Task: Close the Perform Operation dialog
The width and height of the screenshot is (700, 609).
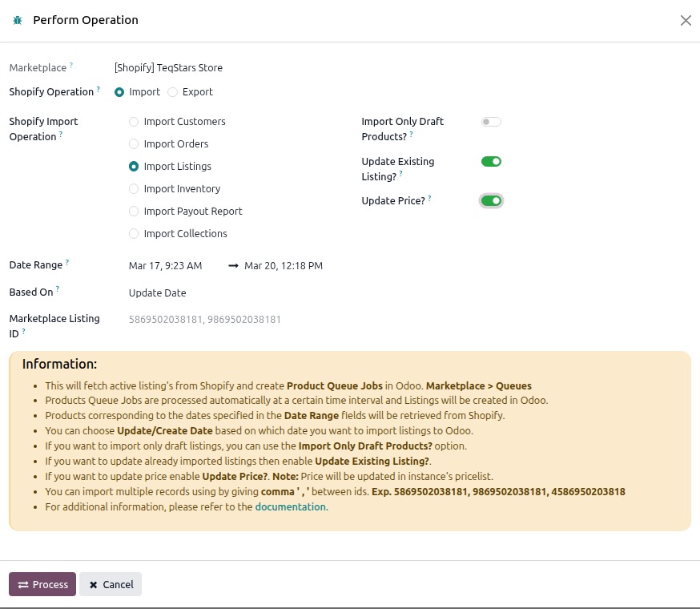Action: (x=686, y=20)
